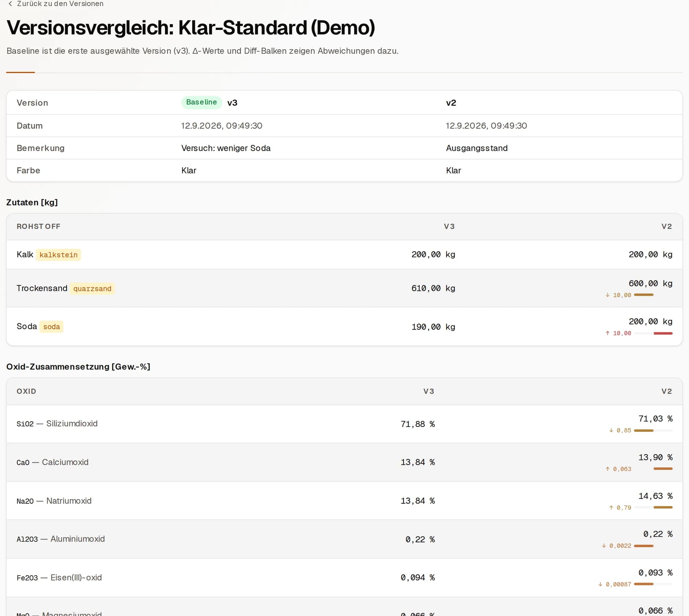
Task: Click the 'SiO2 — Siliziumdioxid' row label
Action: click(x=57, y=424)
